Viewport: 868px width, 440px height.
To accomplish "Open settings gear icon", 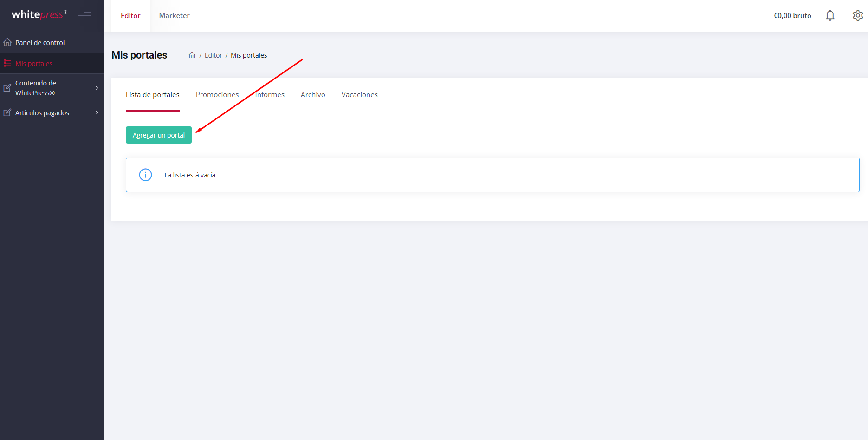I will click(858, 16).
